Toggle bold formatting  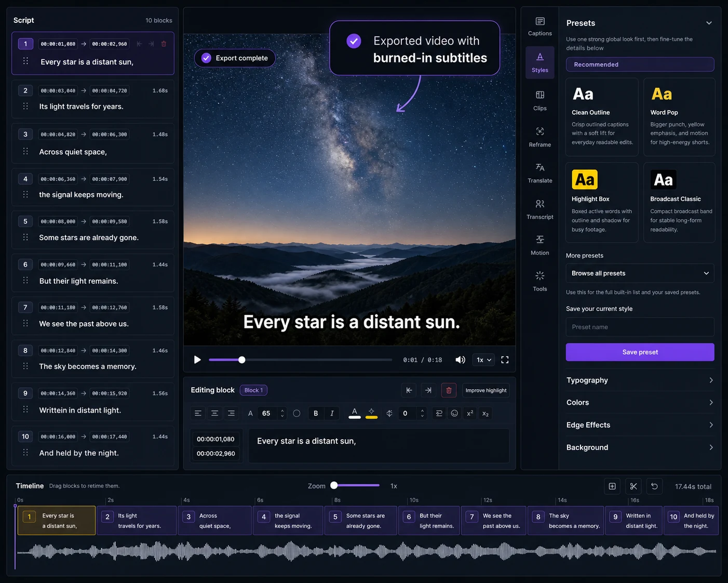pos(316,413)
